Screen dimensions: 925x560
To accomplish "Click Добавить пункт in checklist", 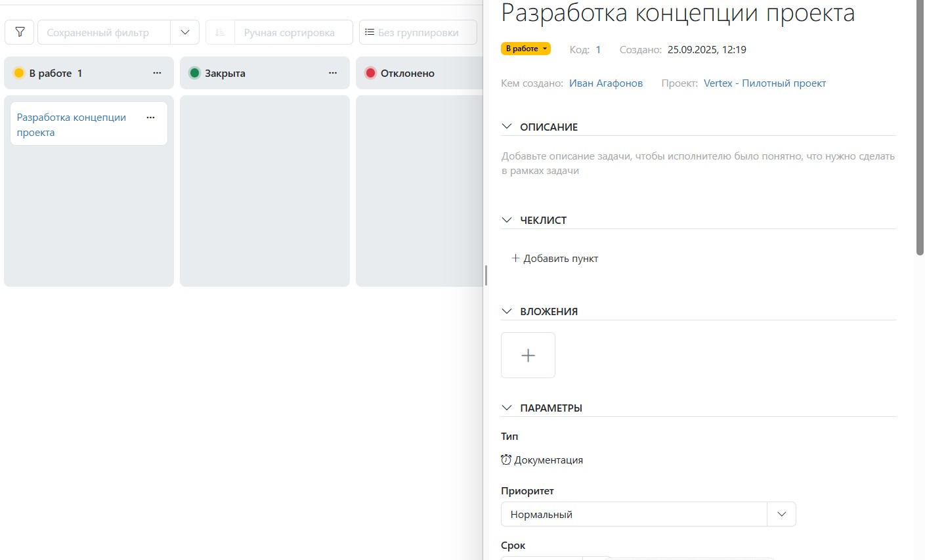I will tap(555, 259).
